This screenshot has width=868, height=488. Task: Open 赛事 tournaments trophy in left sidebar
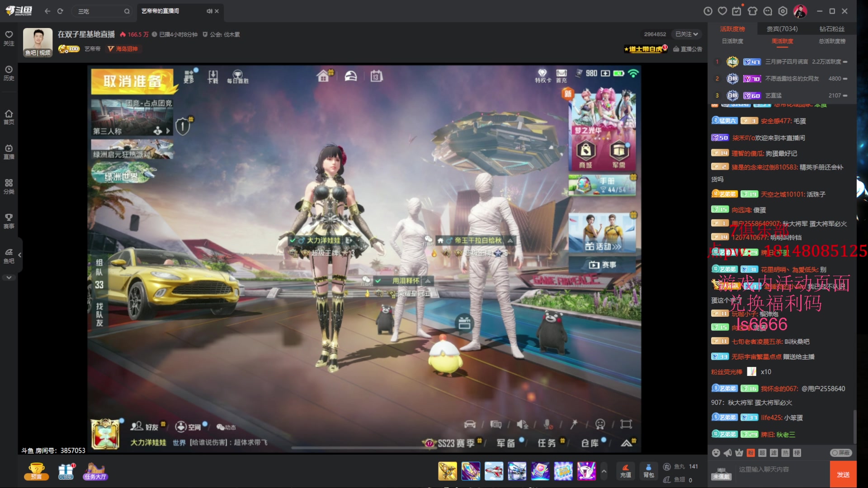[x=9, y=221]
